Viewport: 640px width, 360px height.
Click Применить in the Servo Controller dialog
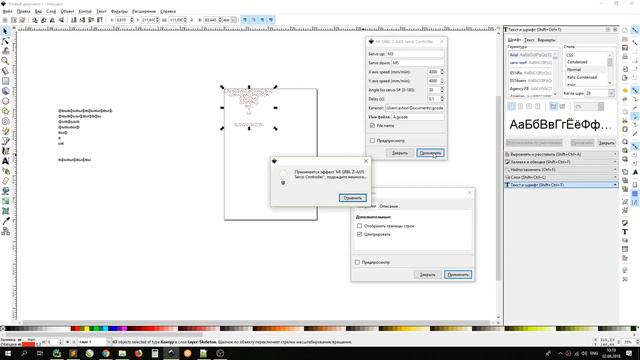(x=430, y=153)
